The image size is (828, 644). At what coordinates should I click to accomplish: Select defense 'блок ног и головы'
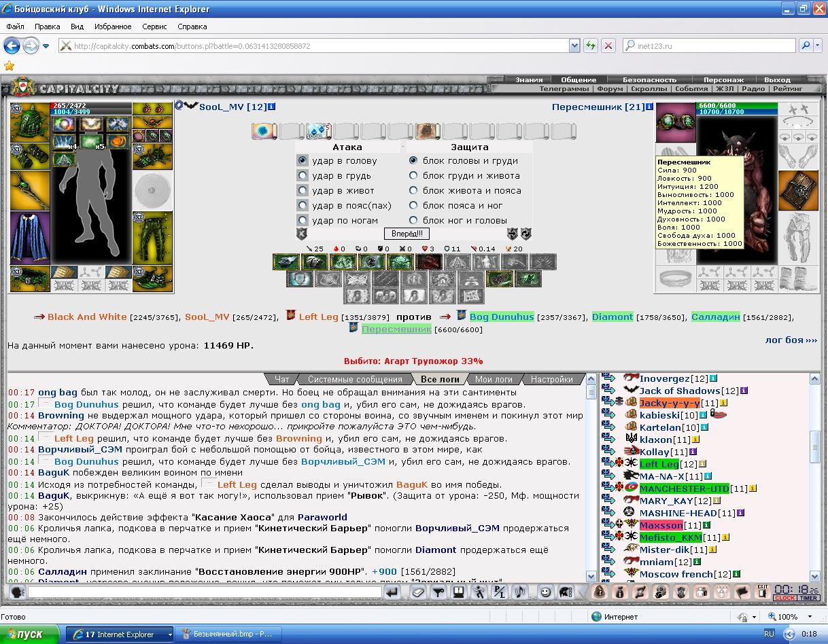413,221
